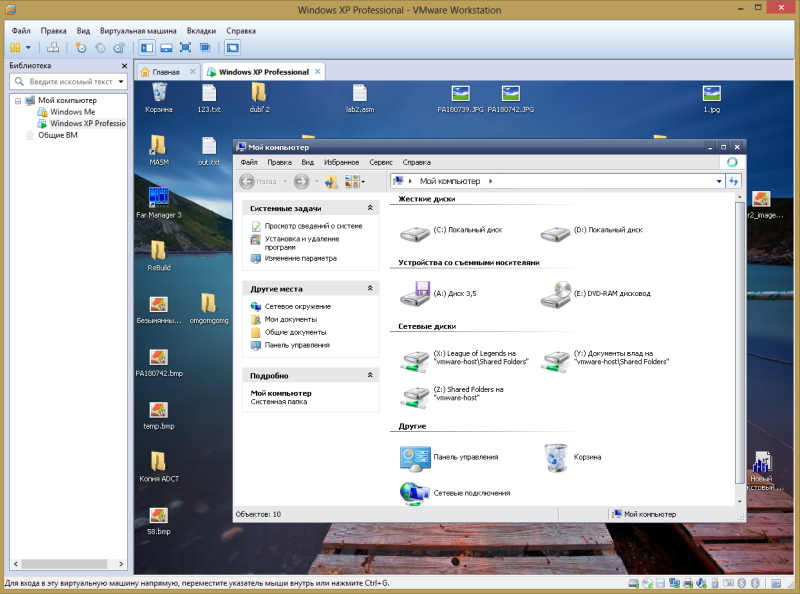Pause the virtual machine with yellow button
This screenshot has height=594, width=800.
(x=15, y=47)
